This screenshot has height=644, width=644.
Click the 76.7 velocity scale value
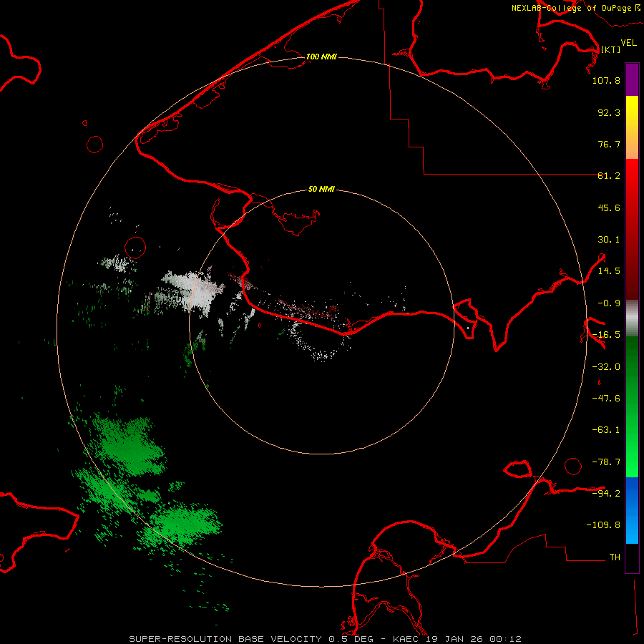pos(609,144)
